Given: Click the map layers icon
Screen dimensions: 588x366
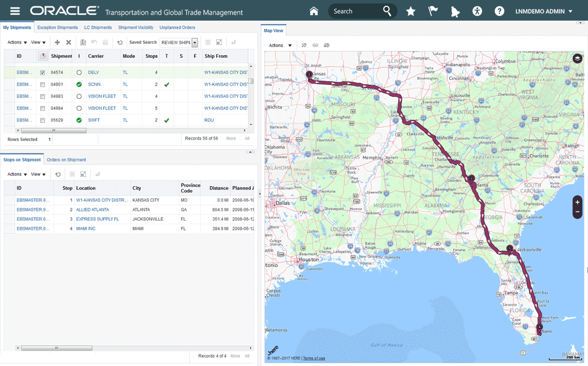Looking at the screenshot, I should pos(577,58).
